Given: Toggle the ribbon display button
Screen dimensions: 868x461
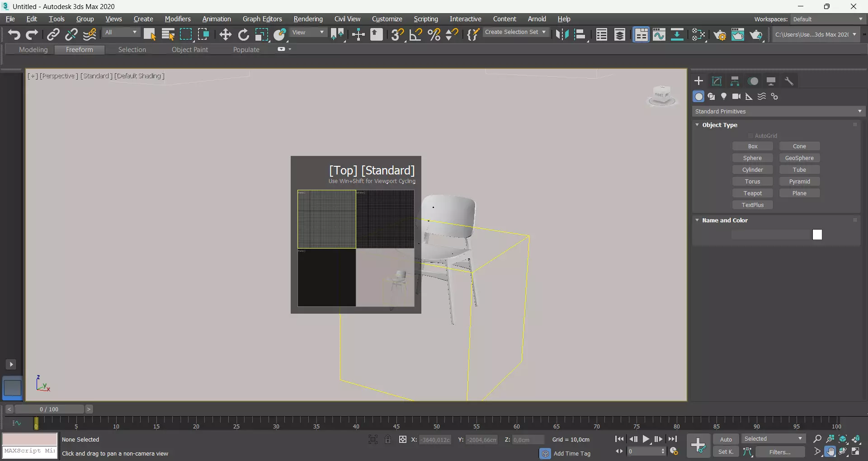Looking at the screenshot, I should pyautogui.click(x=641, y=34).
